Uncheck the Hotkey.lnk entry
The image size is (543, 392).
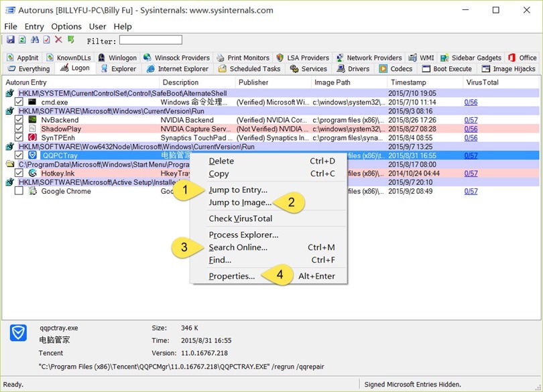tap(19, 173)
